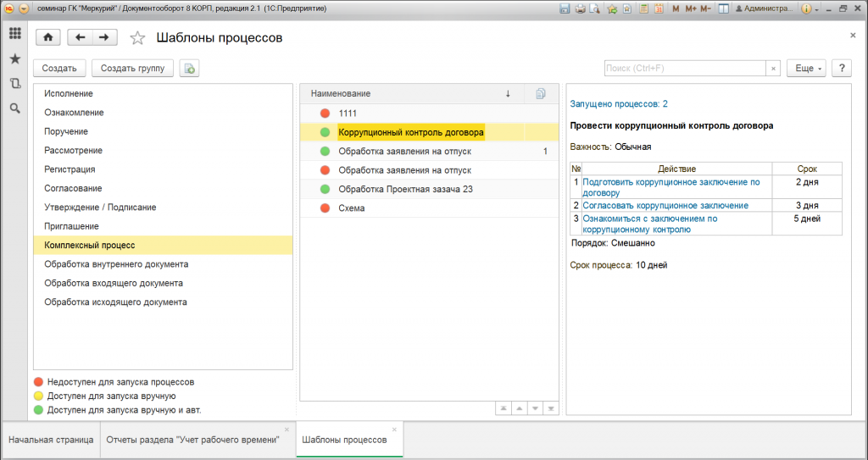
Task: Select Обработка внутреннего документа
Action: [163, 264]
